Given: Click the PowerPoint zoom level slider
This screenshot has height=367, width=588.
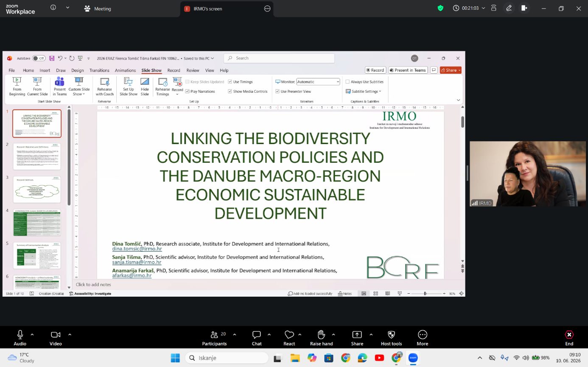Looking at the screenshot, I should [x=425, y=294].
